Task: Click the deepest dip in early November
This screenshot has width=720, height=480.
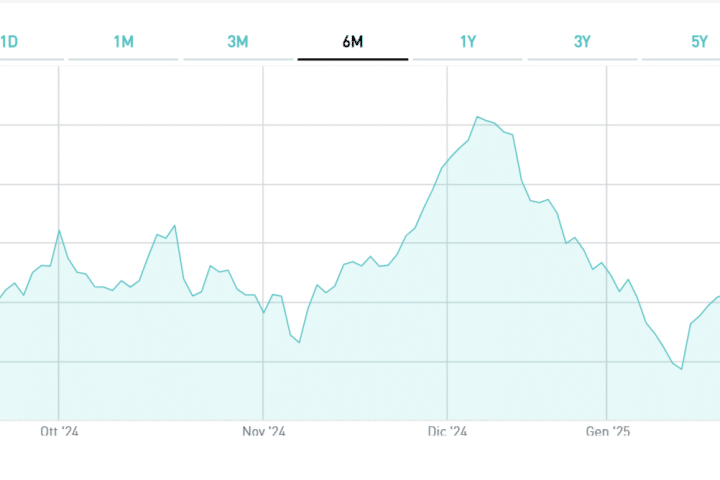Action: [299, 343]
